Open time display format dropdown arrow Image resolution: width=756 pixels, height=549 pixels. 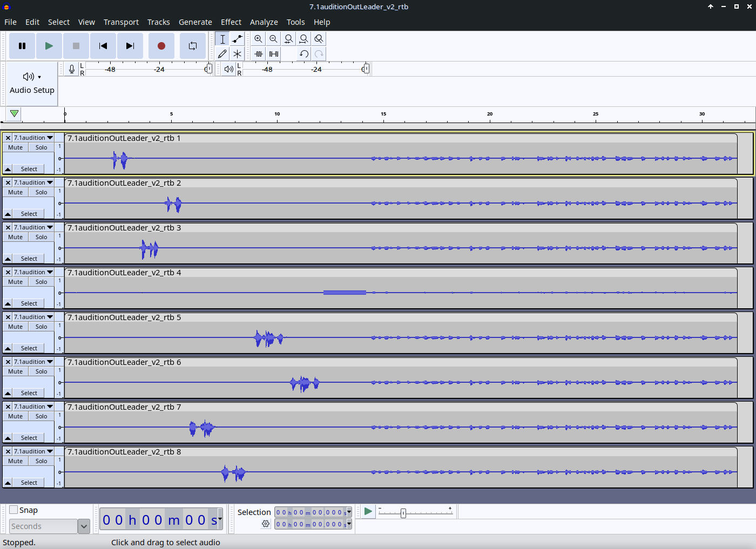pos(220,519)
